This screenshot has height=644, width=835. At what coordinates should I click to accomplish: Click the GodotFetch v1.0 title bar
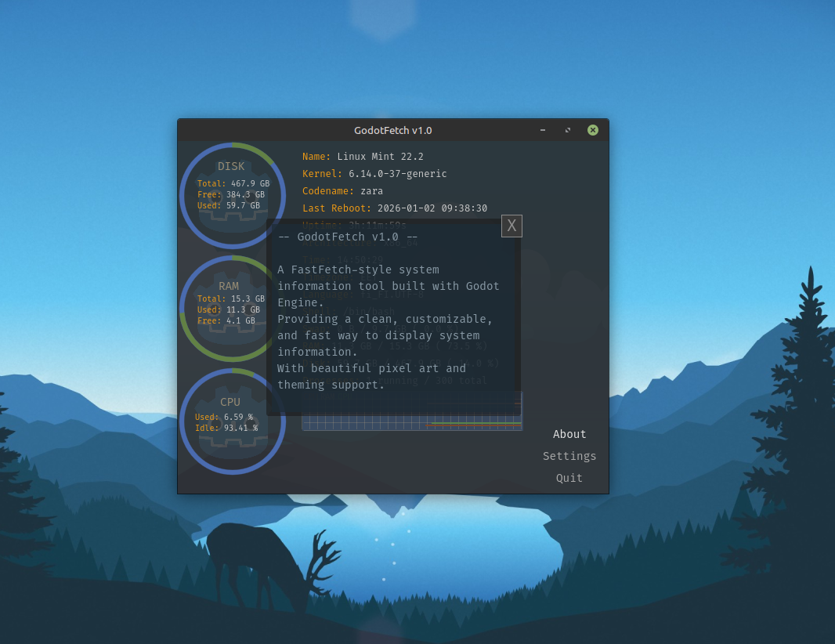[392, 130]
